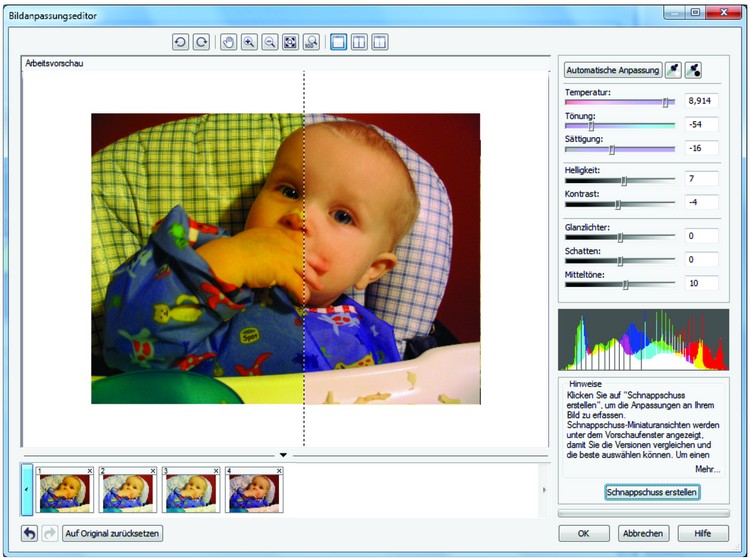This screenshot has width=750, height=558.
Task: Open the 'Mehr...' hints link
Action: (706, 468)
